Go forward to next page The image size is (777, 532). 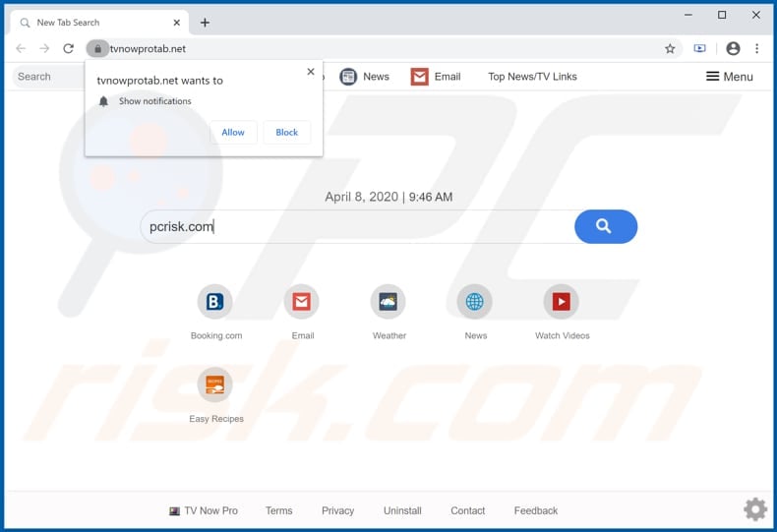point(44,48)
